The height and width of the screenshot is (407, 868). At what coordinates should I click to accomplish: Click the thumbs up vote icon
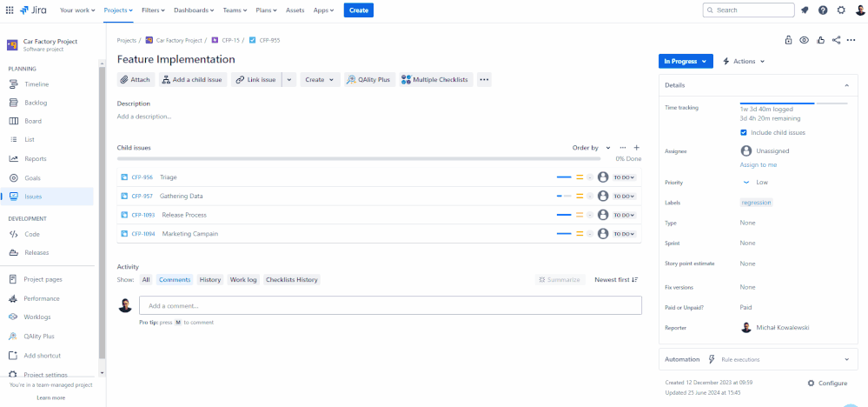point(820,40)
